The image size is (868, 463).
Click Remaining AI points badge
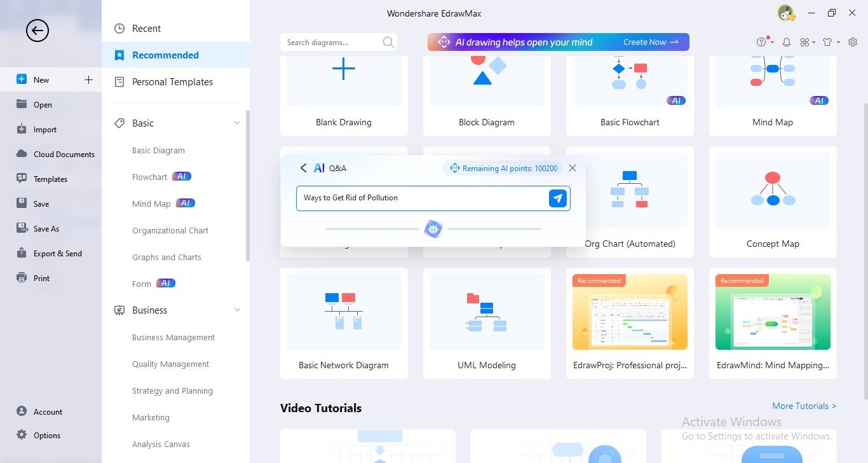pos(503,168)
